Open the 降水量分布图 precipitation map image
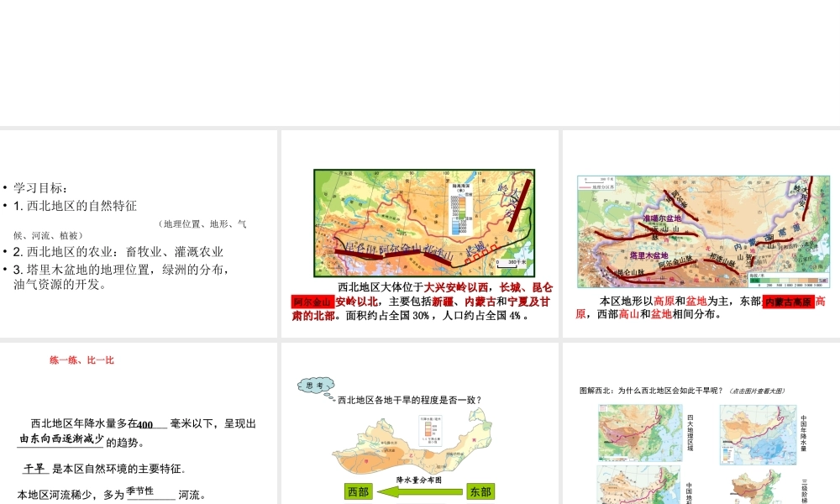The width and height of the screenshot is (840, 504). tap(412, 441)
